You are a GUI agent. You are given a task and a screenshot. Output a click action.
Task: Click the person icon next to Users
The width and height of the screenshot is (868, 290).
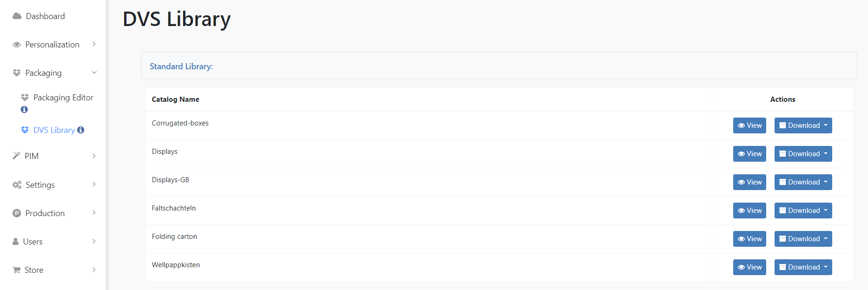15,242
